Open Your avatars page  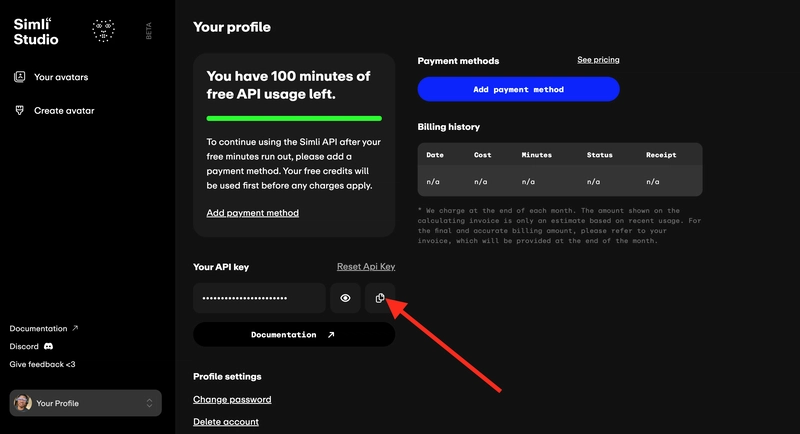(61, 77)
